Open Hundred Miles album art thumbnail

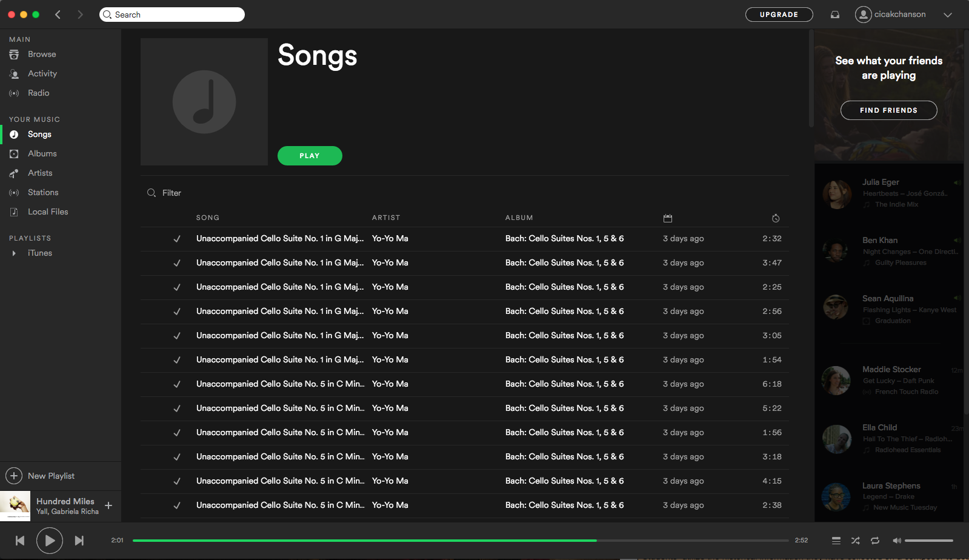15,506
